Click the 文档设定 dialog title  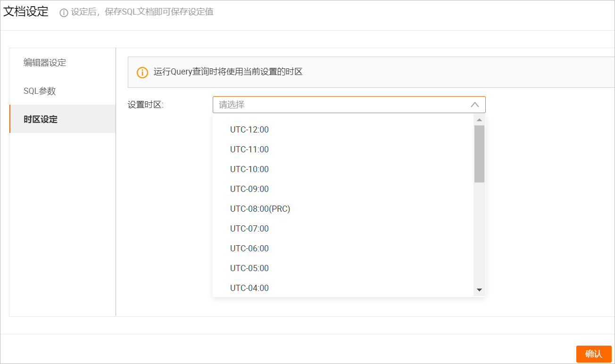pos(26,12)
